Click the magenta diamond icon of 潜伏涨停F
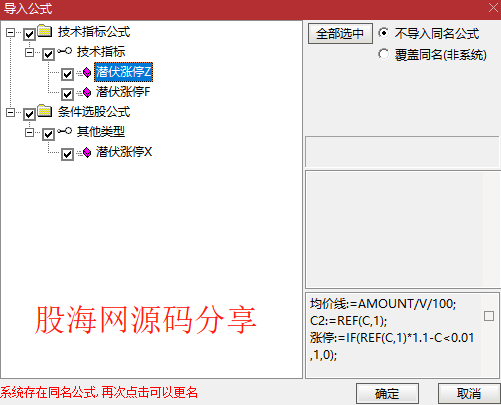The height and width of the screenshot is (405, 501). coord(87,92)
